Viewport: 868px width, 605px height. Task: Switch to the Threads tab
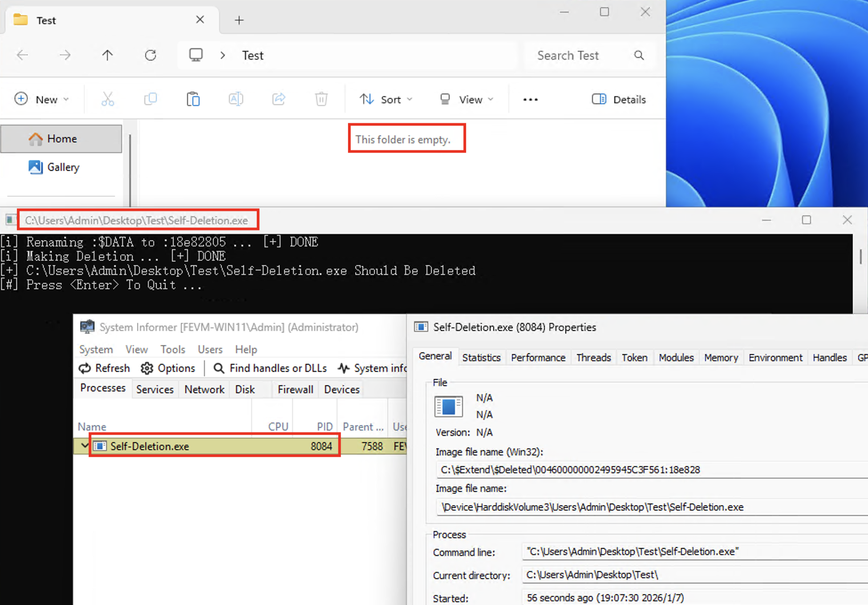[x=593, y=358]
